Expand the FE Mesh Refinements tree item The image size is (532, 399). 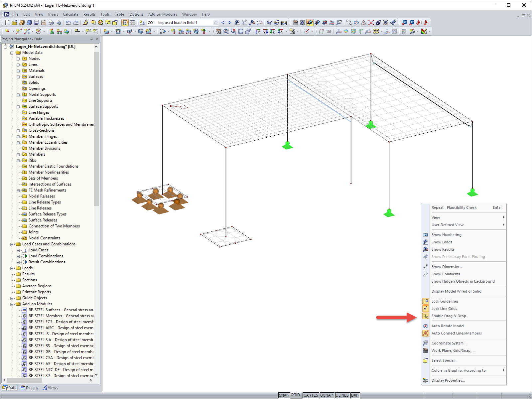pos(18,191)
